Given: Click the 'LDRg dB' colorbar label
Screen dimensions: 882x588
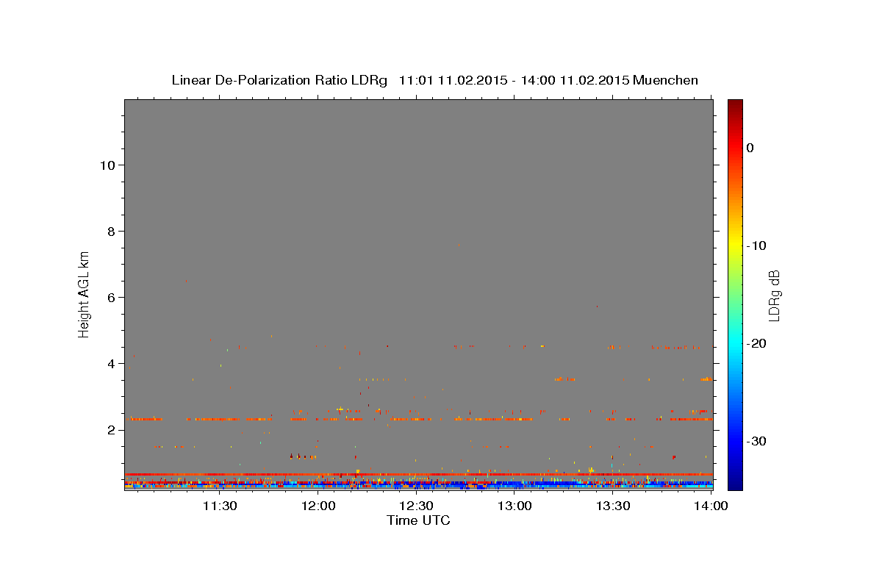Looking at the screenshot, I should click(774, 295).
